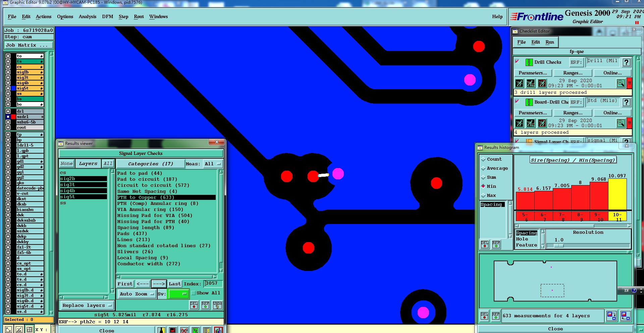Open Job Matrix selector button
The image size is (644, 333).
point(29,45)
